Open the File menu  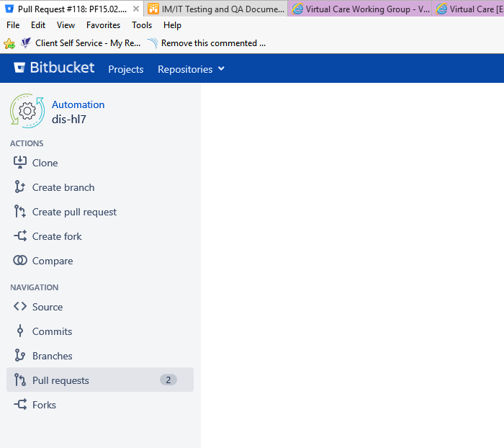tap(13, 25)
